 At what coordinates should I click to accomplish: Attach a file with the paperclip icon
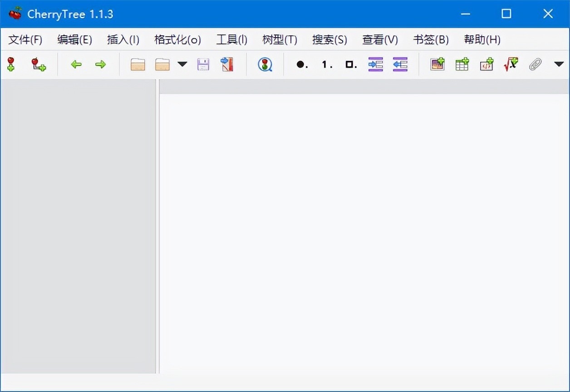pos(536,64)
